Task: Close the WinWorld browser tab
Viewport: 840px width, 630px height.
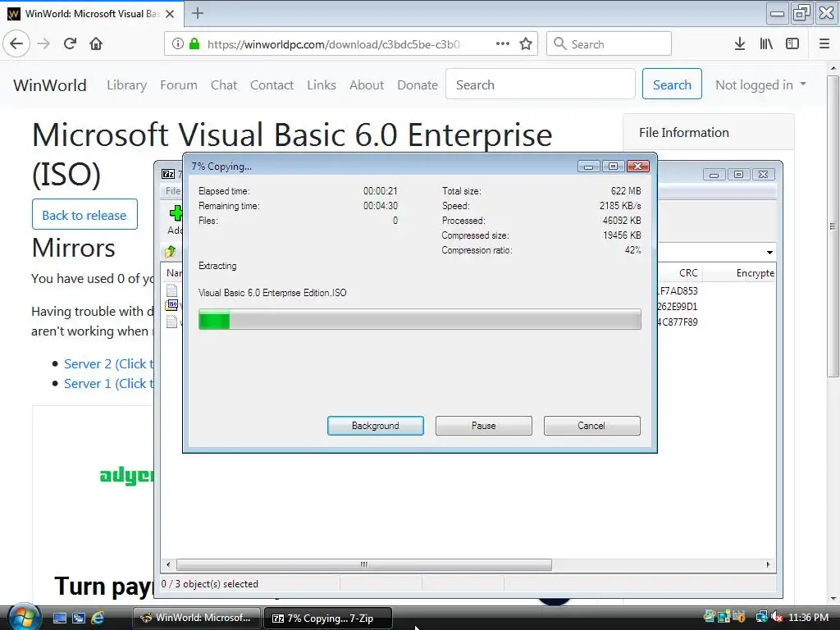Action: pos(170,14)
